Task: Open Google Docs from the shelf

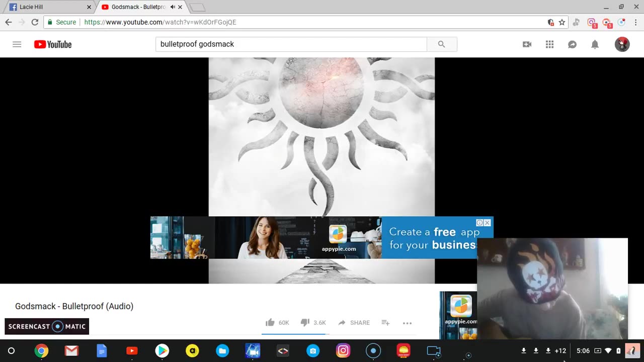Action: (102, 351)
